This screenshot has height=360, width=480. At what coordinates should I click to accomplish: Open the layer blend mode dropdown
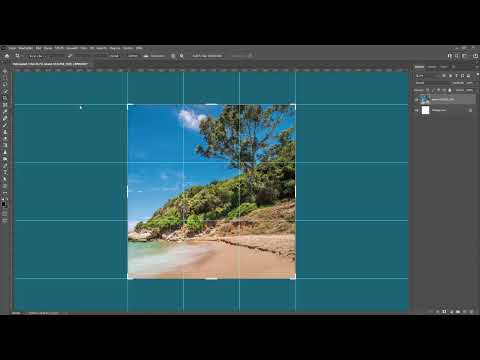pos(432,83)
